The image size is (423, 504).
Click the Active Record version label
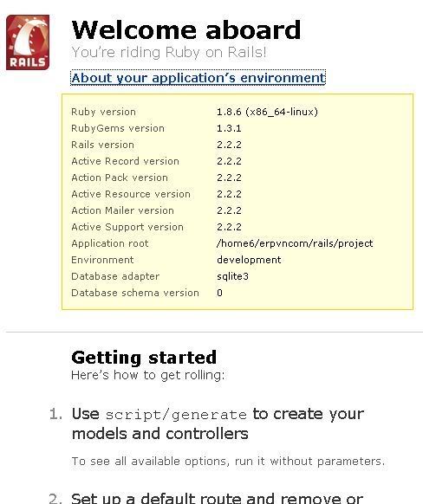(x=125, y=161)
